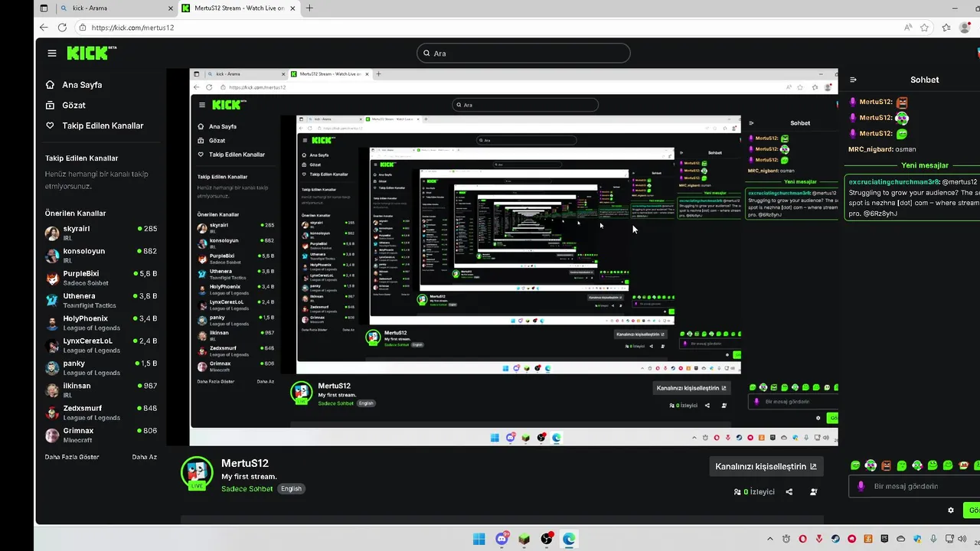Open Windows Start menu
This screenshot has height=551, width=980.
point(479,539)
